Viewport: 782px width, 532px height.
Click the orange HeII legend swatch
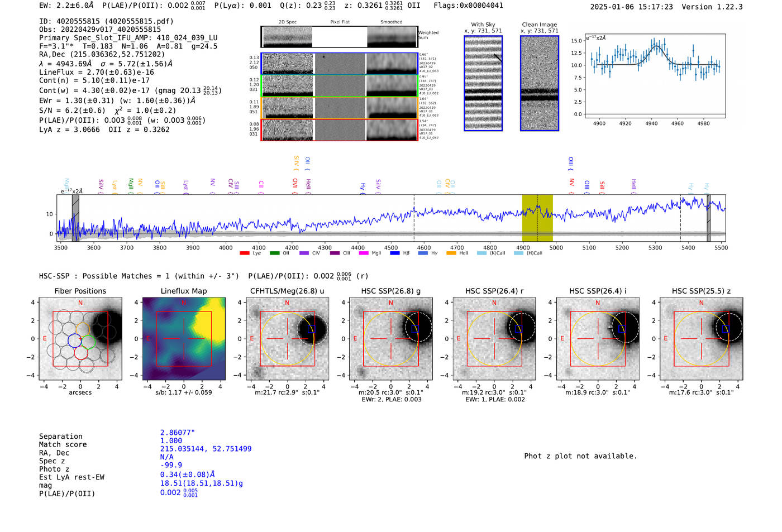tap(451, 253)
